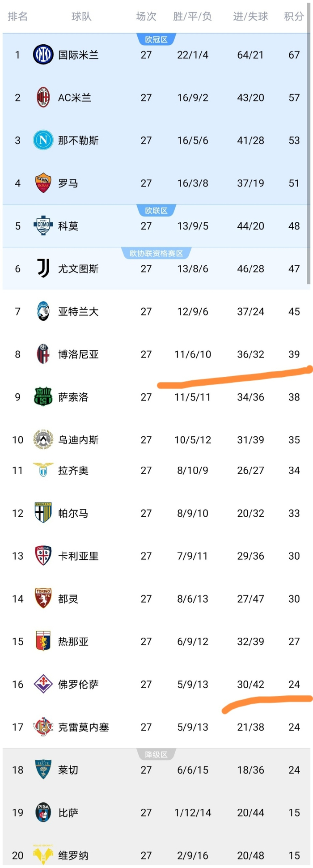The height and width of the screenshot is (868, 313).
Task: Tap the Juventus logo
Action: point(43,268)
